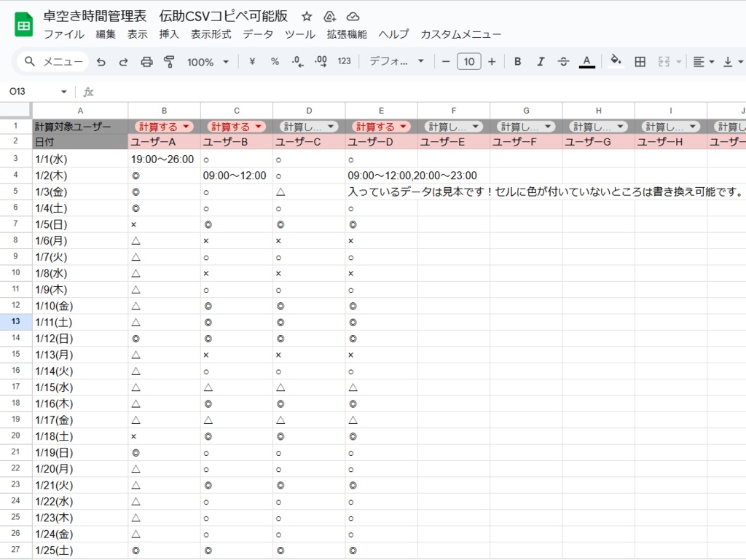Image resolution: width=746 pixels, height=560 pixels.
Task: Click the magnifier in the menu search box
Action: point(29,62)
